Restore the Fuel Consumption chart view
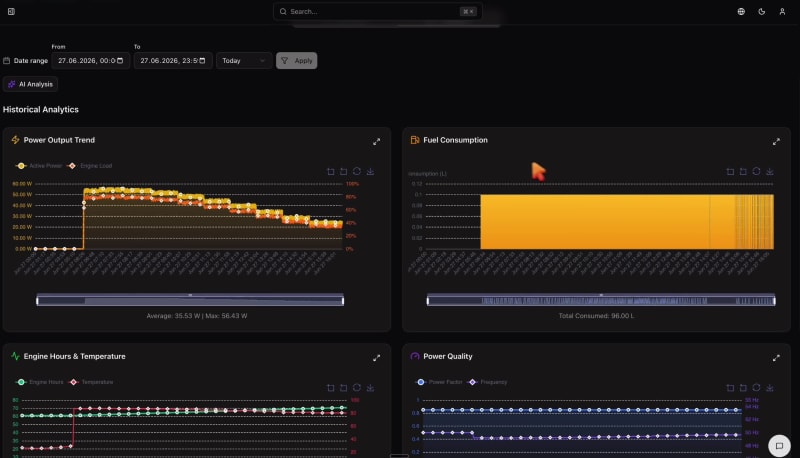Image resolution: width=800 pixels, height=458 pixels. [756, 171]
